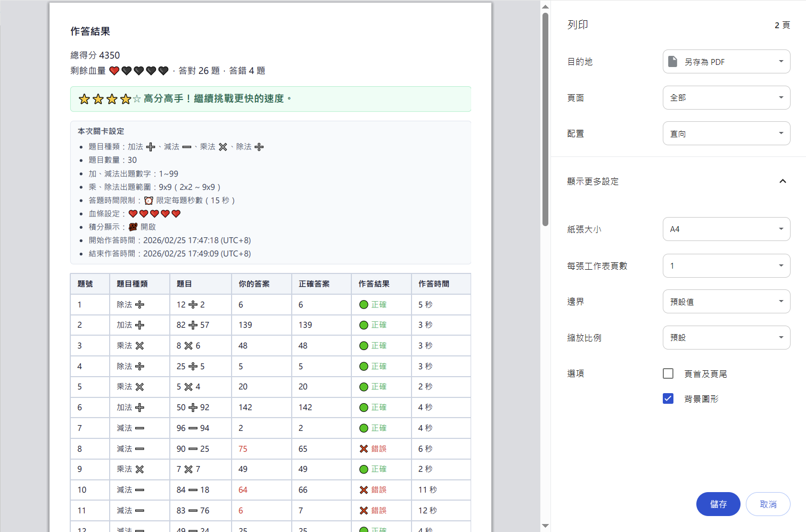
Task: Click the trophy icon next to 積分顯示
Action: tap(133, 227)
